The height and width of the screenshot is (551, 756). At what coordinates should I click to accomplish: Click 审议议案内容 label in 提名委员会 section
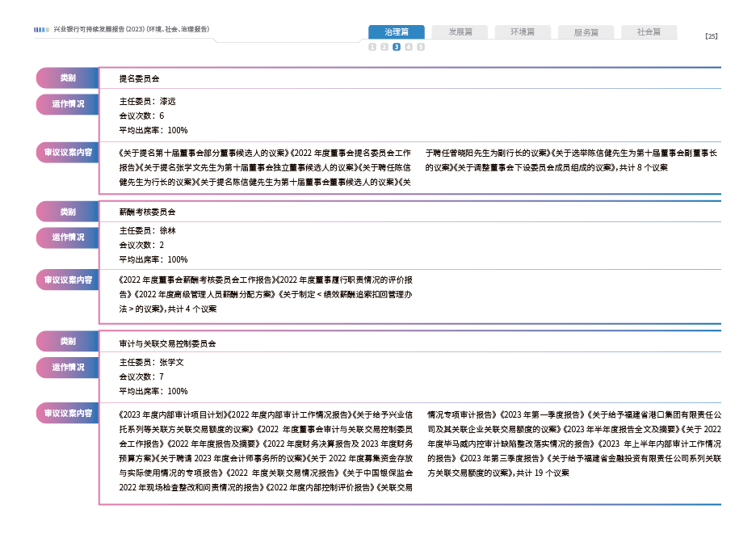tap(67, 152)
